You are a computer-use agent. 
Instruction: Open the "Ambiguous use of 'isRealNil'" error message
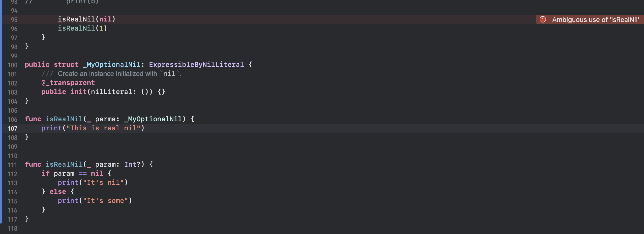pos(595,20)
